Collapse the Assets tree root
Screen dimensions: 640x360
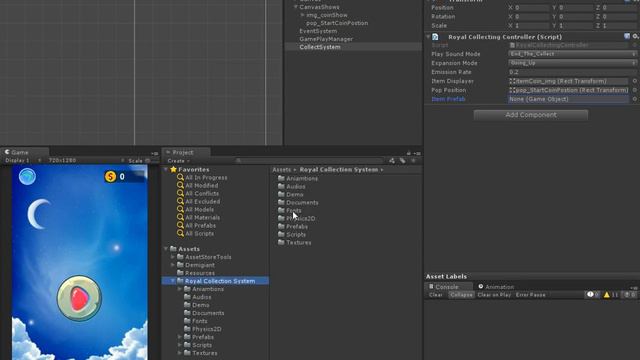coord(166,249)
